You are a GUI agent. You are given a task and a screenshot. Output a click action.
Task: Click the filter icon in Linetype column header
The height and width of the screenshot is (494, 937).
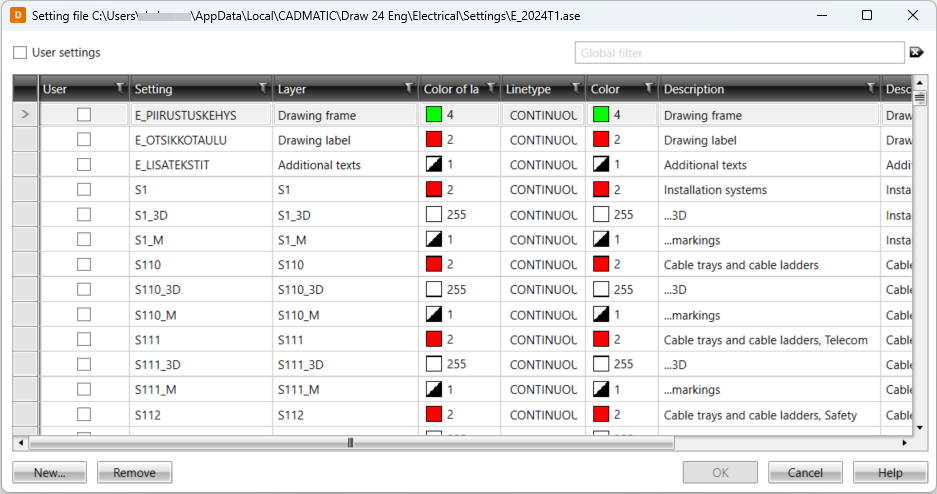point(576,88)
